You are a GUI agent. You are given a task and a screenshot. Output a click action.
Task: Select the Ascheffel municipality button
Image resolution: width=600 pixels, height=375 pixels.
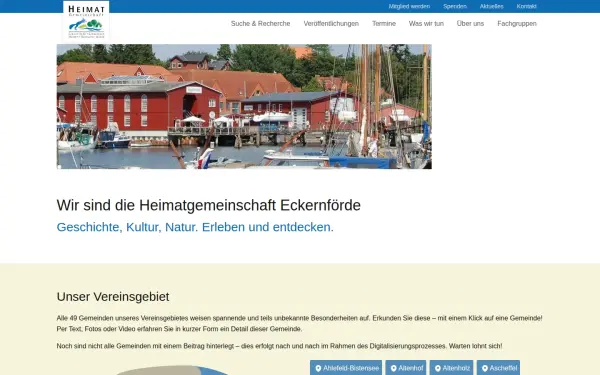click(498, 368)
